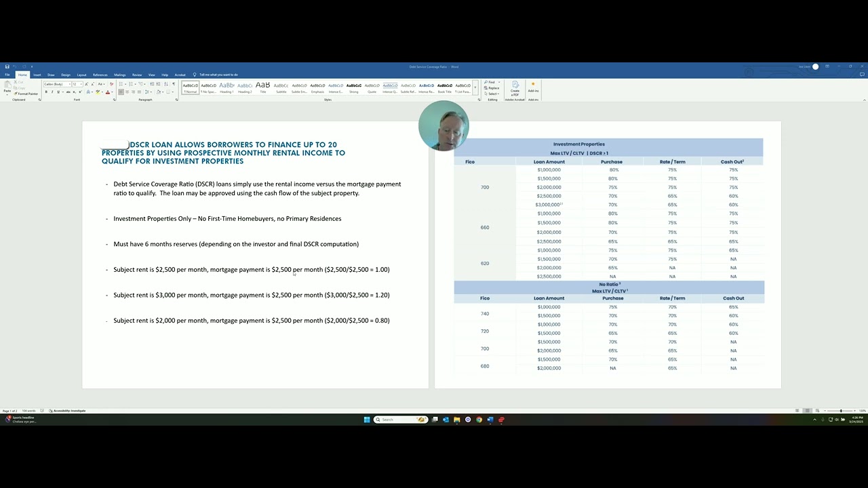Open the Windows Start button
Viewport: 868px width, 488px height.
coord(367,420)
